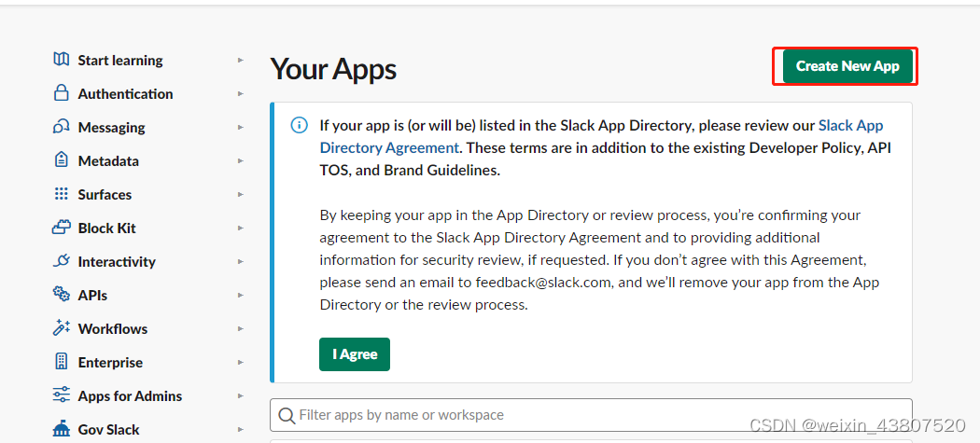This screenshot has height=443, width=980.
Task: Expand the Surfaces section arrow
Action: [x=241, y=194]
